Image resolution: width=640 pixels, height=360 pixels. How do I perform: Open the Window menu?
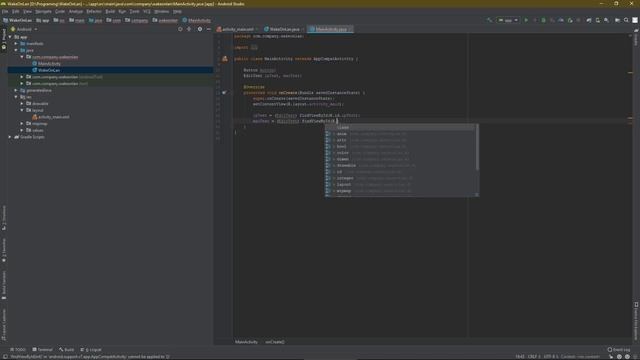pos(161,11)
